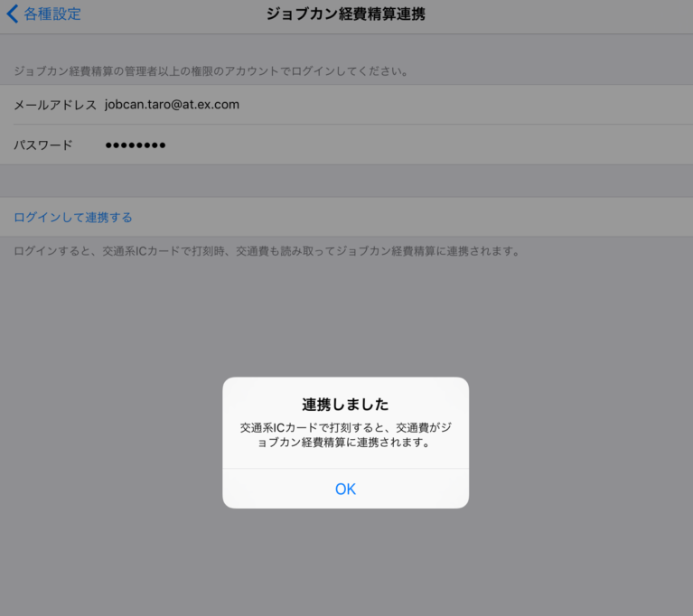
Task: Tap the alert message about 交通系ICカード
Action: click(345, 434)
